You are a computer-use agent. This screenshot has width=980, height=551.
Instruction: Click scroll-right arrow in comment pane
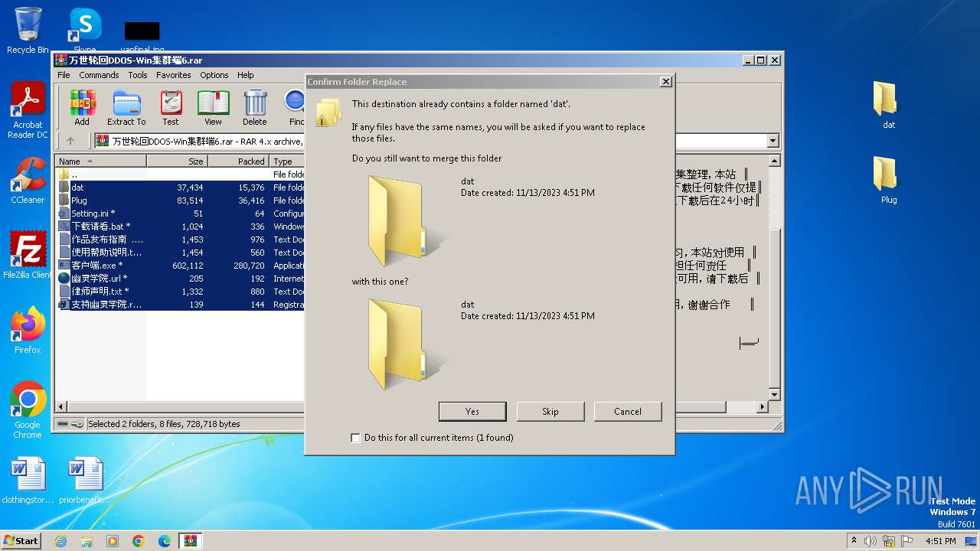(x=761, y=408)
